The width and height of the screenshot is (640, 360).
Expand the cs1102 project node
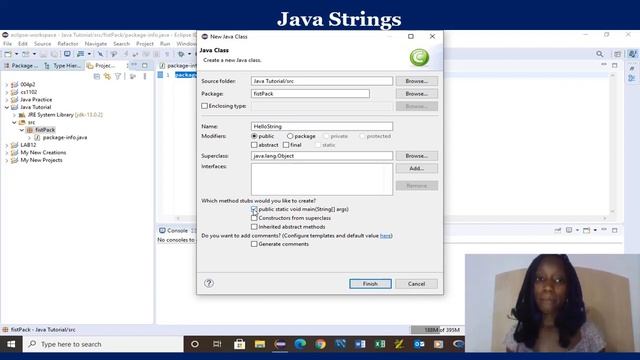7,92
